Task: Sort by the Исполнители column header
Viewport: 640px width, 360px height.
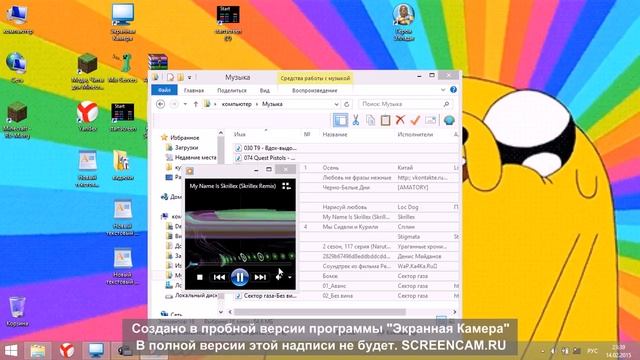Action: pyautogui.click(x=415, y=134)
